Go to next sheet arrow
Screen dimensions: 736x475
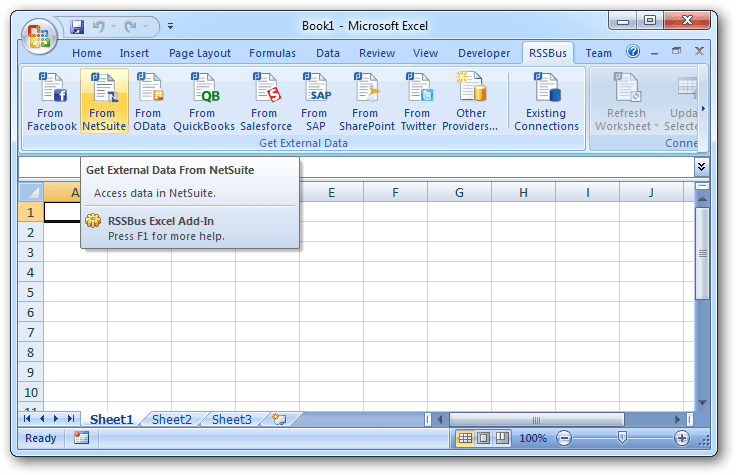56,419
